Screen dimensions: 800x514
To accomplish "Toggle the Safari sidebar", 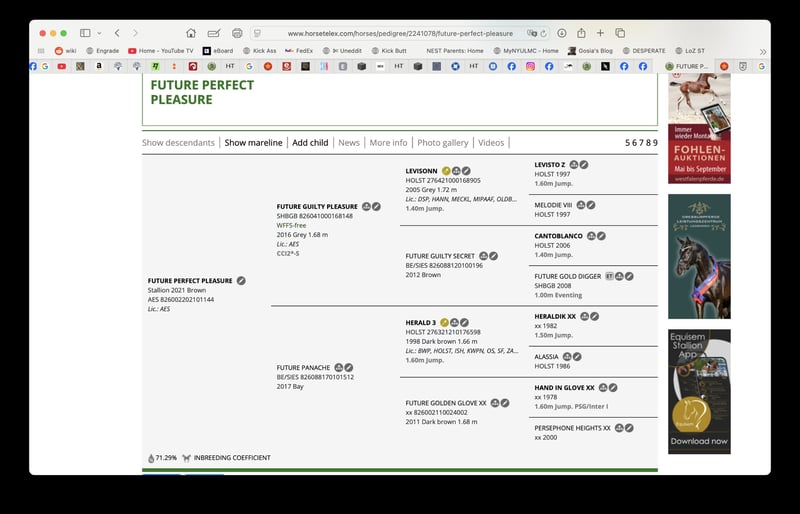I will point(85,33).
